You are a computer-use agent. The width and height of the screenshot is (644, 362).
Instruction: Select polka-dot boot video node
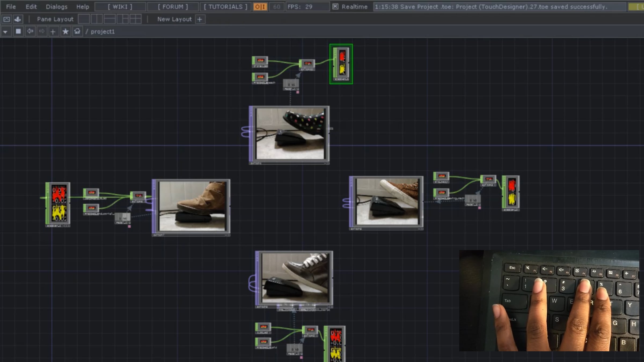pyautogui.click(x=290, y=134)
